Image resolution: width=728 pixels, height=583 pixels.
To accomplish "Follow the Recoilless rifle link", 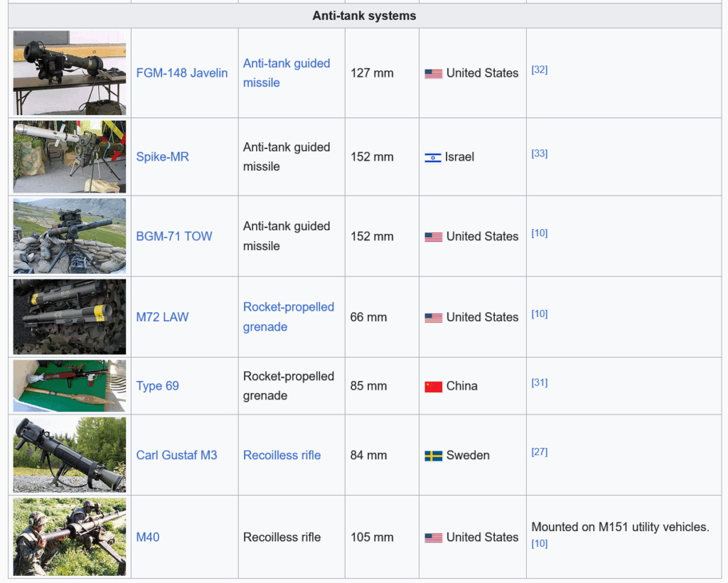I will point(282,455).
